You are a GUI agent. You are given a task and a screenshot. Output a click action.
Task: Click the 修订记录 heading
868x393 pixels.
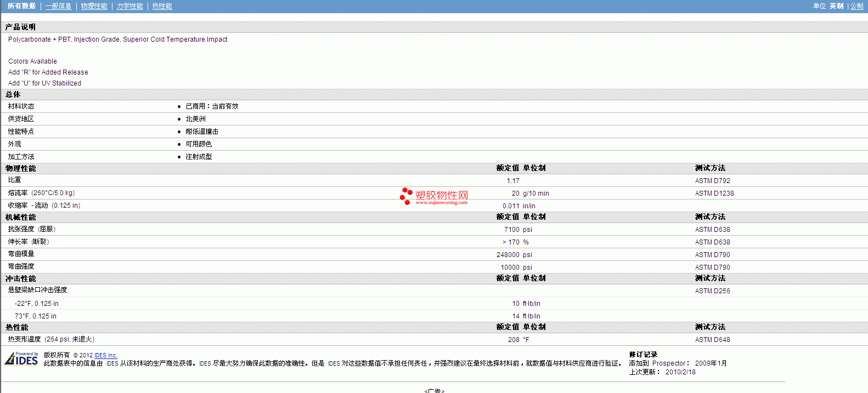(643, 355)
